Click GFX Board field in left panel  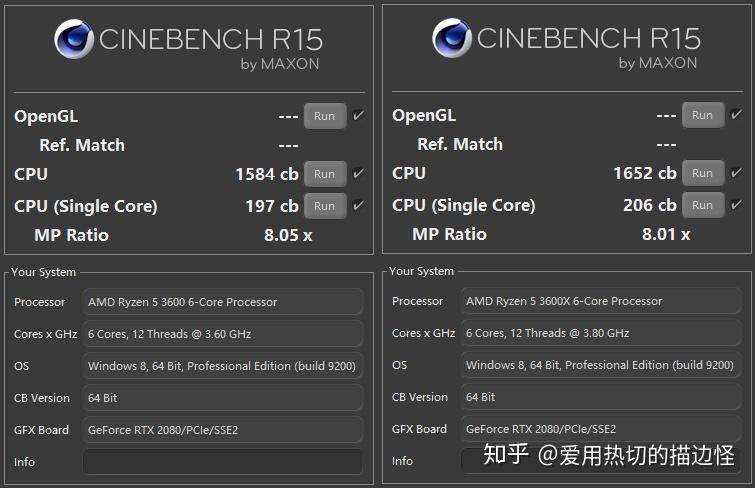point(222,430)
